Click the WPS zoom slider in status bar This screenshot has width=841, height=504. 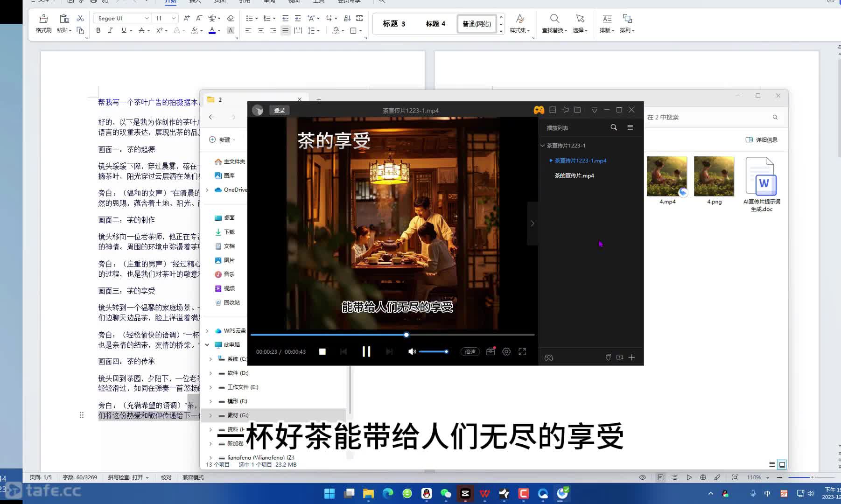(x=811, y=477)
